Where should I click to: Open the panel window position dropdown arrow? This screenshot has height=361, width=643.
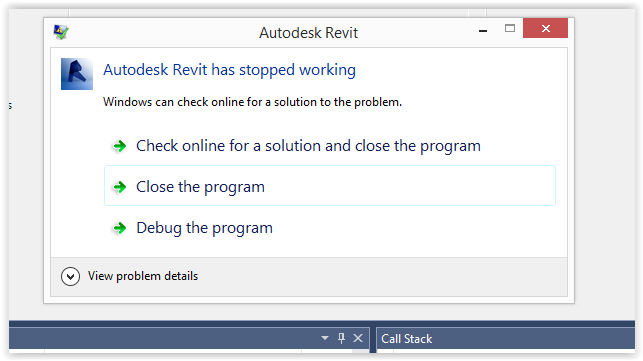click(x=325, y=338)
